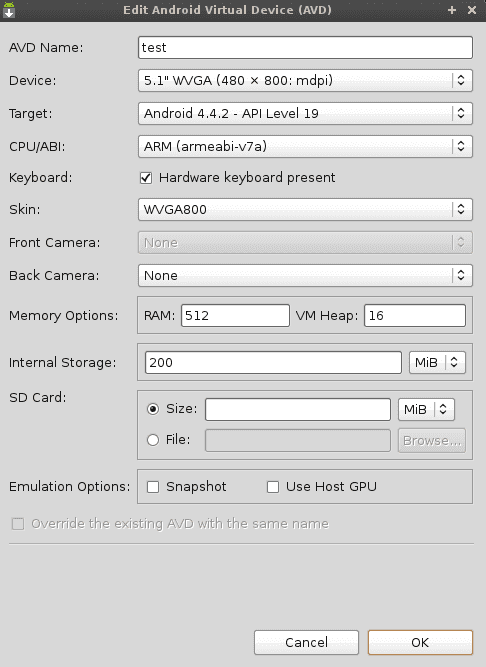Image resolution: width=486 pixels, height=667 pixels.
Task: Click the Browse... button
Action: tap(432, 440)
